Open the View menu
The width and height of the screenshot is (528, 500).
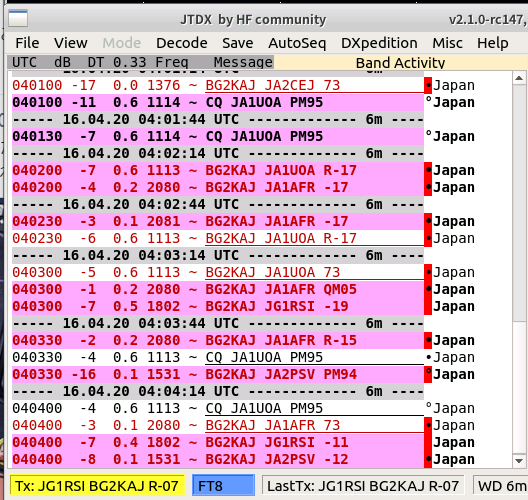tap(71, 43)
